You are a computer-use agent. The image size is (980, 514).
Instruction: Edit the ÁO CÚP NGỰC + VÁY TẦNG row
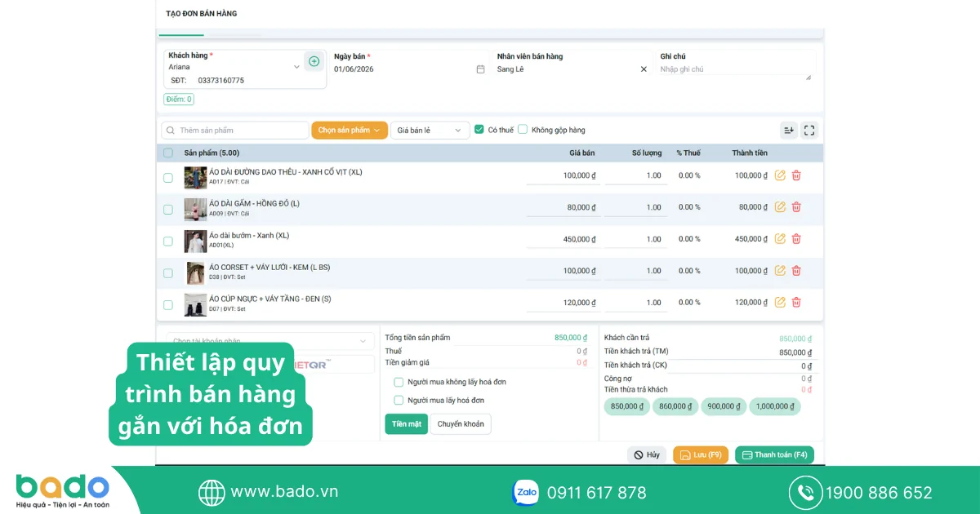pyautogui.click(x=780, y=303)
